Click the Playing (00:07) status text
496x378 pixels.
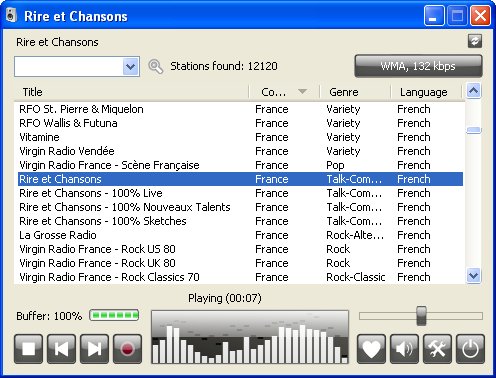coord(225,298)
